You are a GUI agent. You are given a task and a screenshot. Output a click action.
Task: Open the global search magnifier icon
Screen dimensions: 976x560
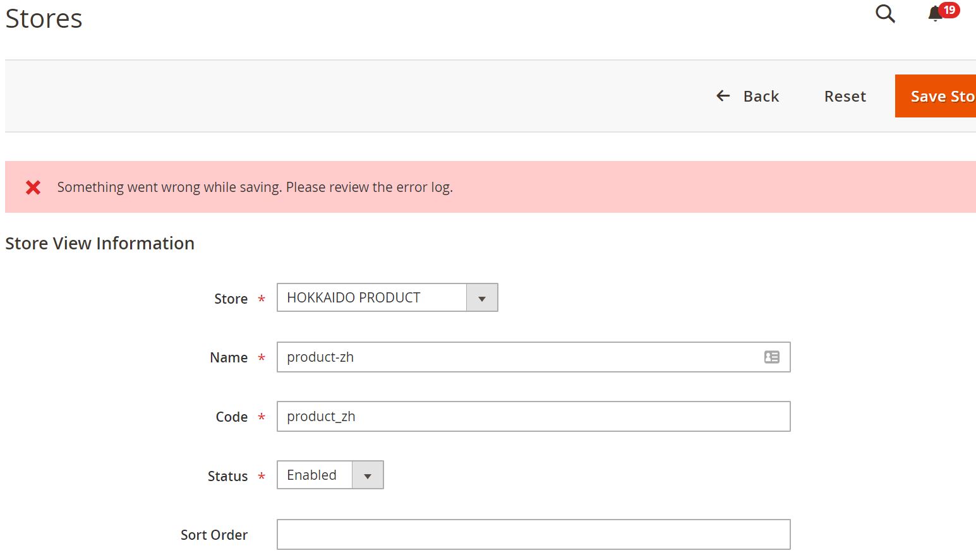pyautogui.click(x=884, y=13)
